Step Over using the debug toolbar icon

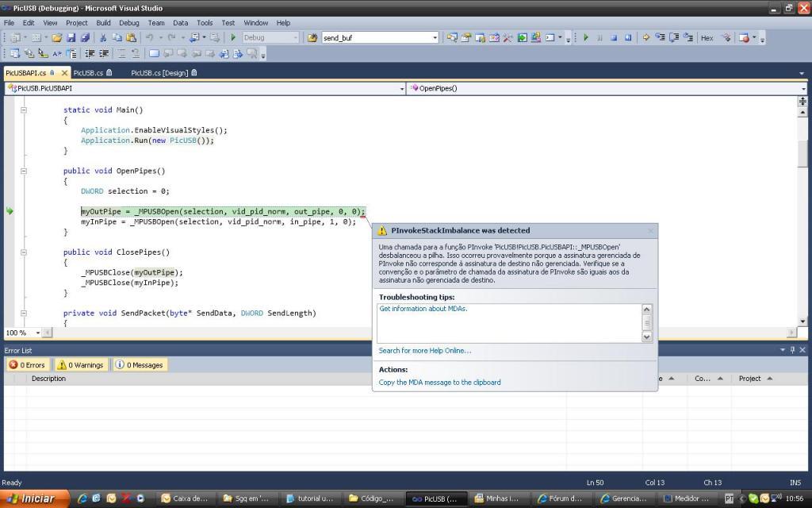674,37
